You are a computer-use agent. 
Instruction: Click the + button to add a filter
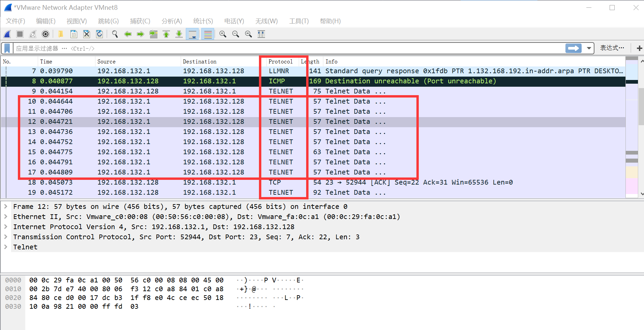pos(639,48)
